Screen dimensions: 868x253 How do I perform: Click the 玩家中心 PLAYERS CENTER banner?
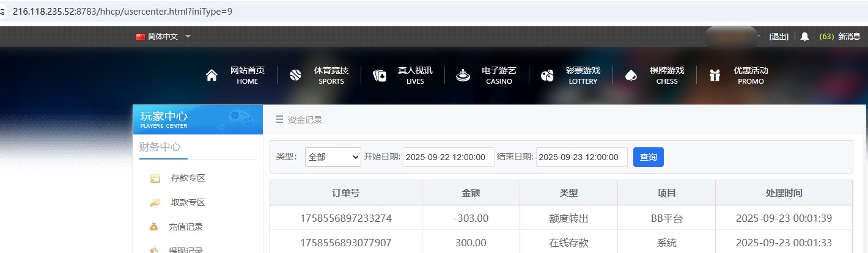click(x=198, y=120)
